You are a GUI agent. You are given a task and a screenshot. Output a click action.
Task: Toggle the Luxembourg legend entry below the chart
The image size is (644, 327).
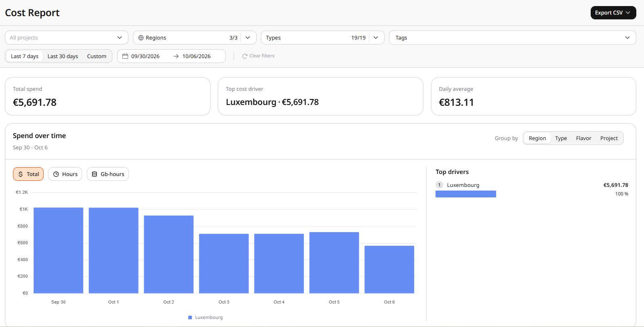pos(206,317)
